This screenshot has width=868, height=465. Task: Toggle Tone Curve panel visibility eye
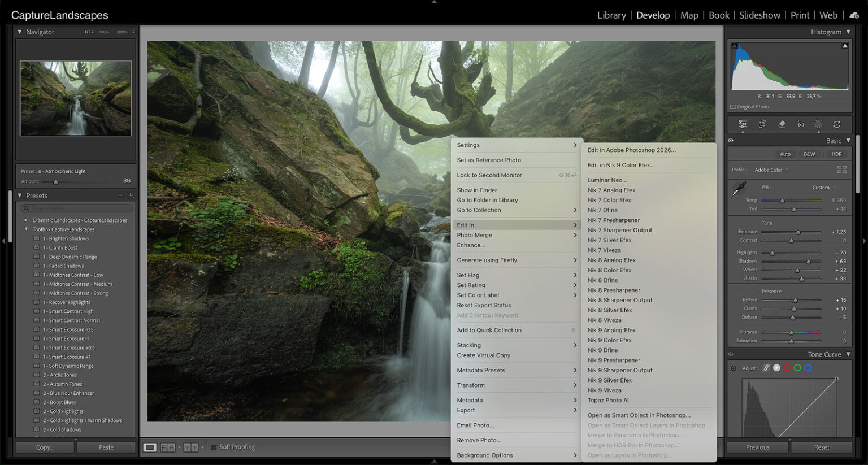click(731, 355)
